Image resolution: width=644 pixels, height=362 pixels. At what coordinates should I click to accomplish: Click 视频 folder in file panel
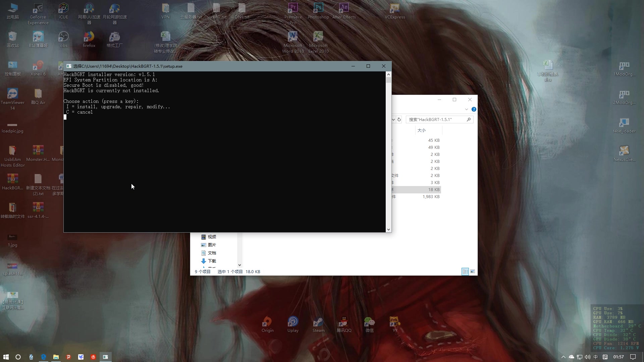tap(212, 236)
